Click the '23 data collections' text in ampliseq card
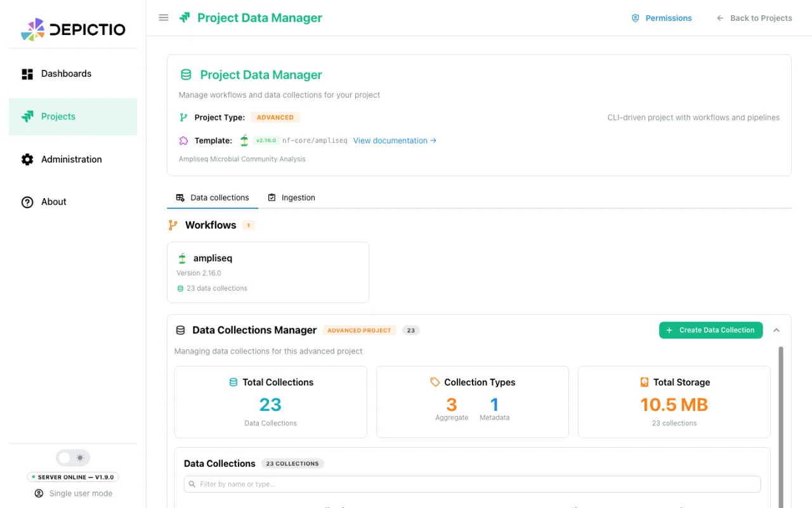The width and height of the screenshot is (812, 508). [217, 288]
